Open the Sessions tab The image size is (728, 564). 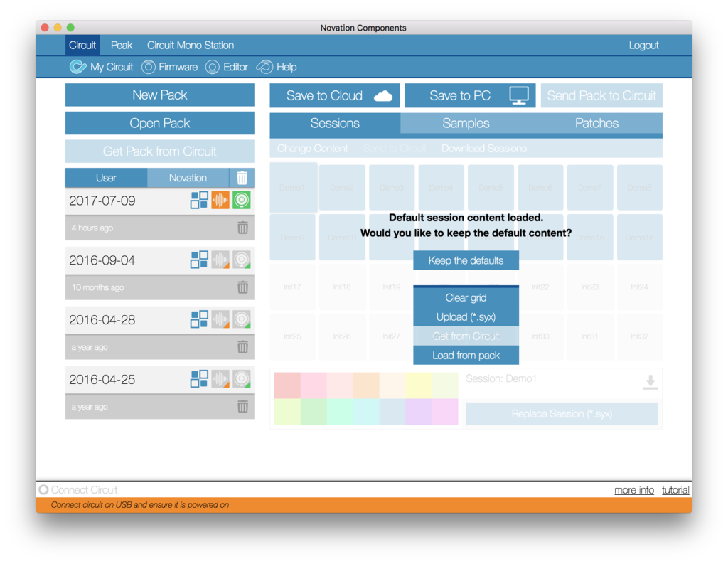[335, 124]
